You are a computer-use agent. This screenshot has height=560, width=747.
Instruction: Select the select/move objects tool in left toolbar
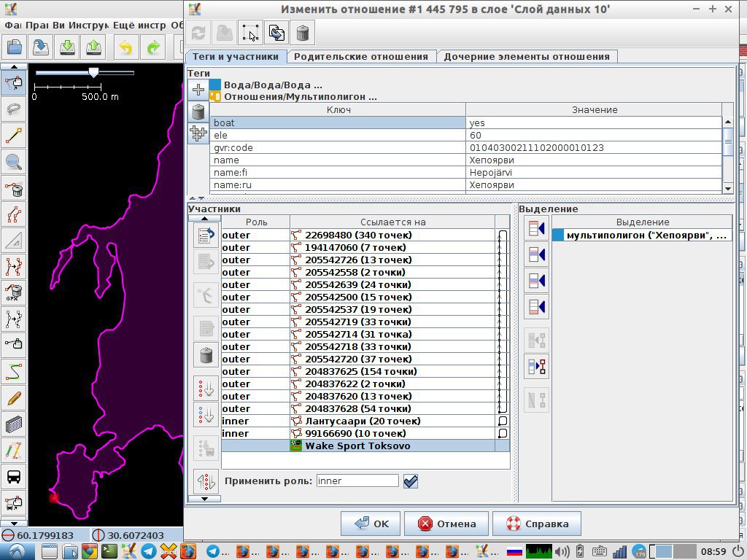tap(14, 83)
